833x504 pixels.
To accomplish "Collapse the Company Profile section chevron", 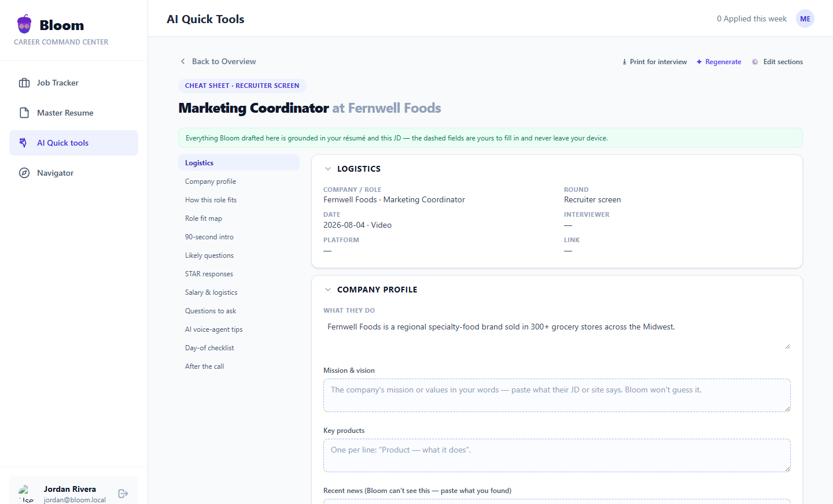I will [328, 290].
